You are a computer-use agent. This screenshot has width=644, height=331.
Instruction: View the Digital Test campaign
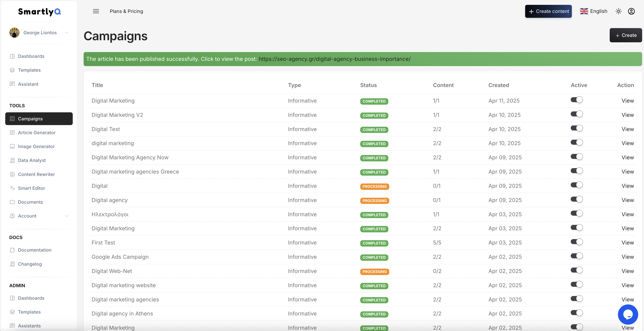click(627, 129)
